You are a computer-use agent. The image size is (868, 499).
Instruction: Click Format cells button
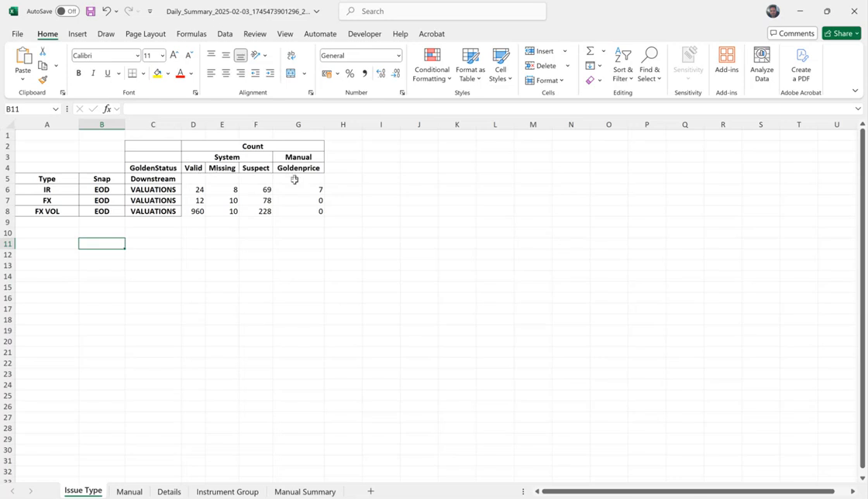(544, 81)
